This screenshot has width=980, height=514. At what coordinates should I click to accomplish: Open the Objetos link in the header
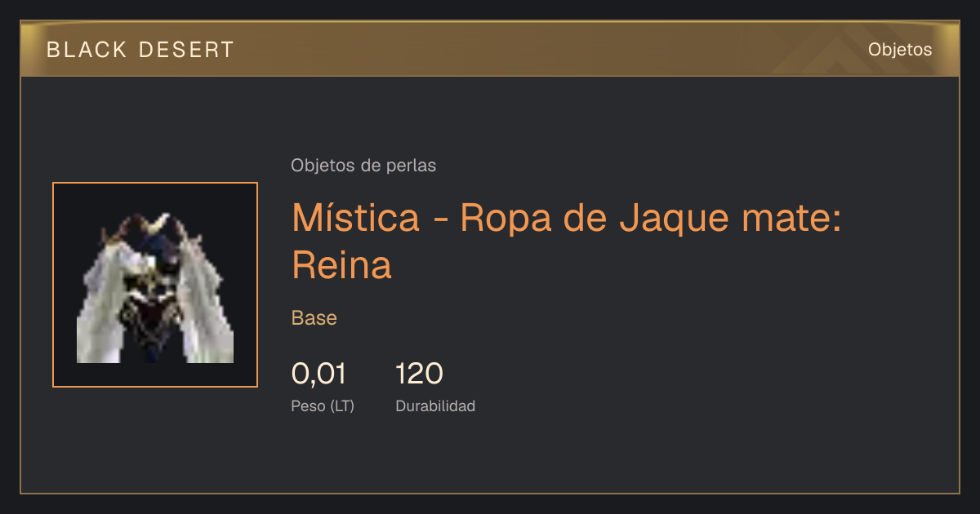click(x=900, y=50)
